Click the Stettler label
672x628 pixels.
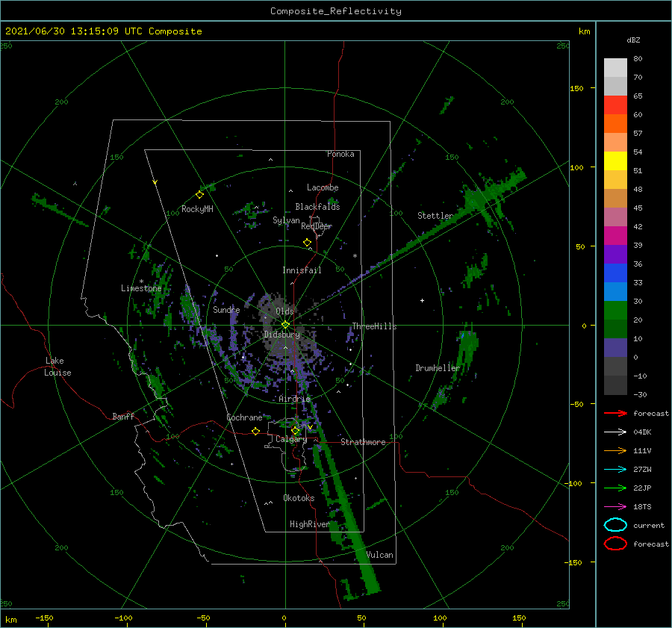(435, 216)
